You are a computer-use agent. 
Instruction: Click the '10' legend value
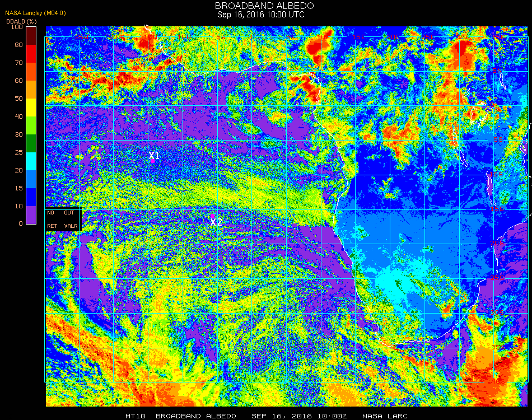tap(18, 206)
